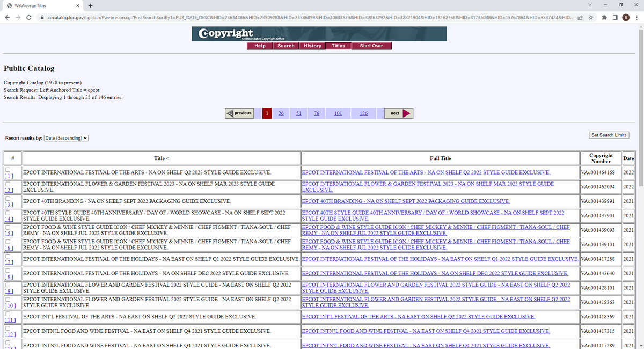
Task: Select the Titles menu item
Action: pyautogui.click(x=339, y=46)
